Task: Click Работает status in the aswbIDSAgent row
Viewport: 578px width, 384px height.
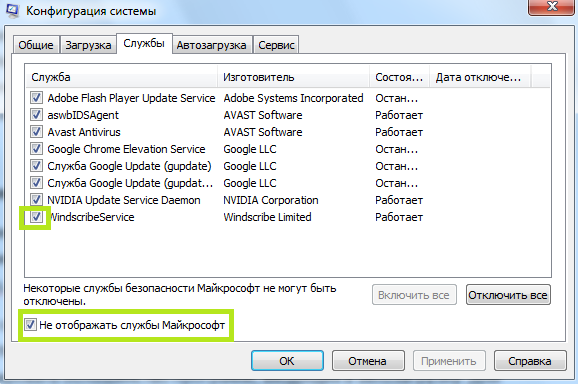Action: tap(399, 115)
